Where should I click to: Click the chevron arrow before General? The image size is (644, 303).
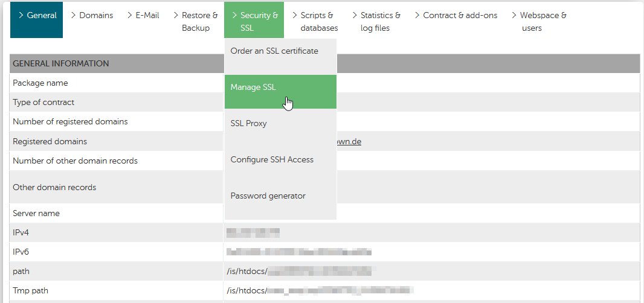click(21, 16)
